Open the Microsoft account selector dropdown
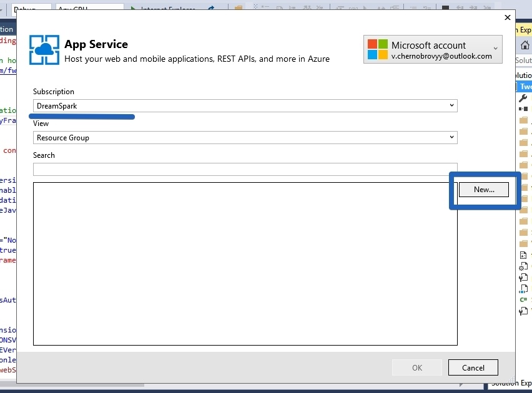 (433, 49)
